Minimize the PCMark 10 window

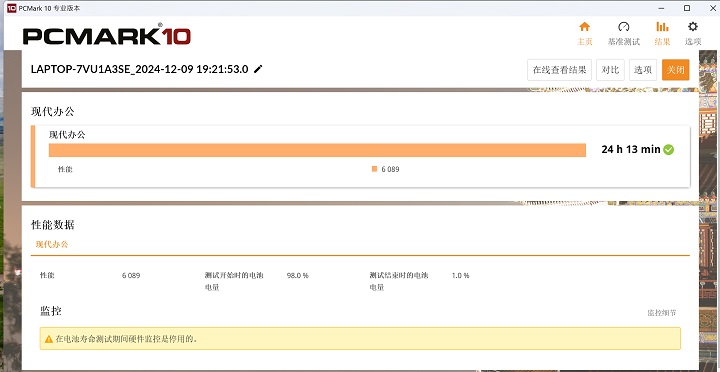pos(662,8)
